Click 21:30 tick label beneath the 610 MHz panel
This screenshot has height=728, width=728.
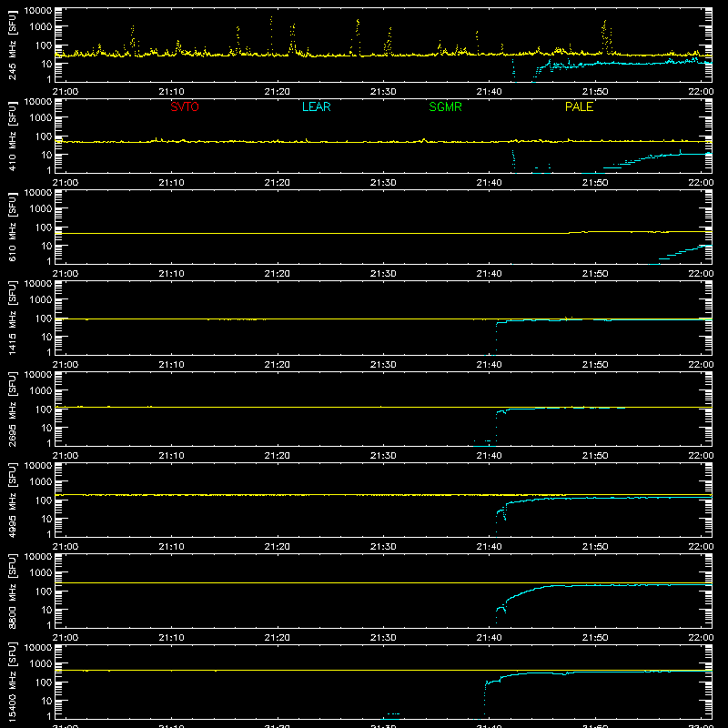point(383,274)
